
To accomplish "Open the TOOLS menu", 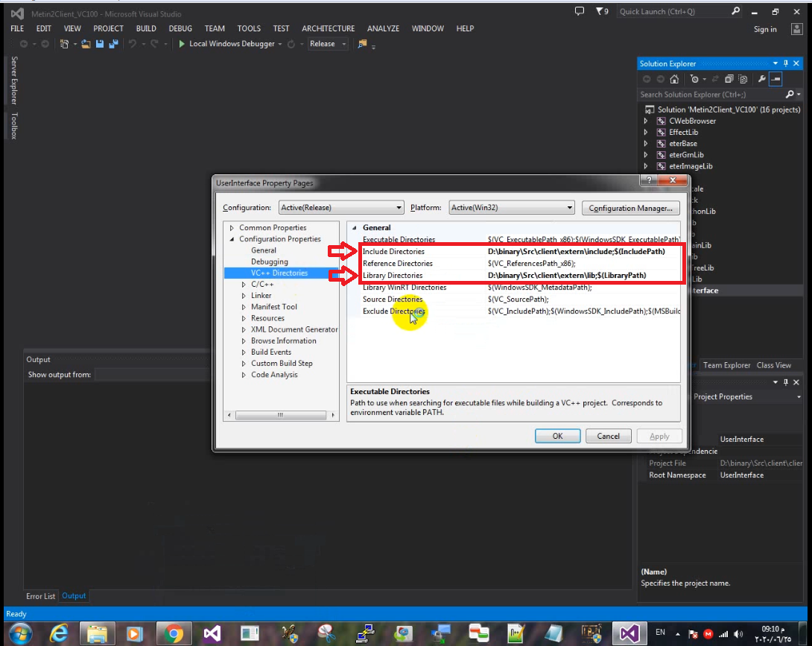I will click(x=249, y=28).
